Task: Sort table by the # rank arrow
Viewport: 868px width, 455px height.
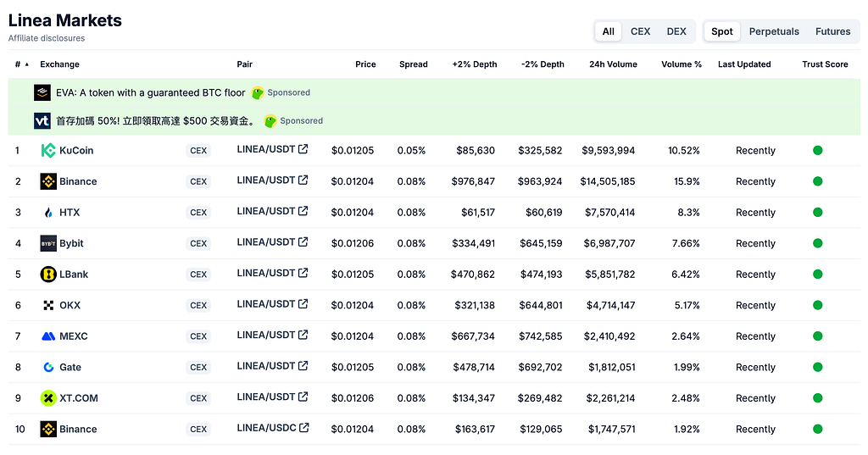Action: point(26,64)
